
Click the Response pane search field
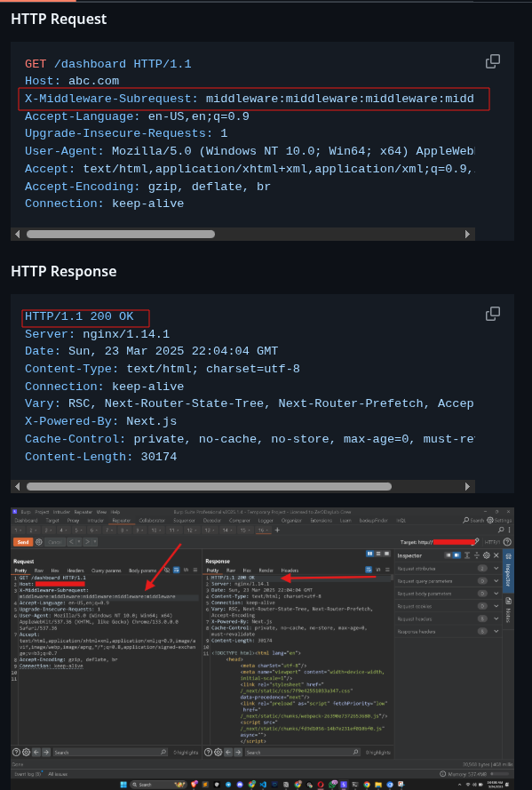pos(302,752)
